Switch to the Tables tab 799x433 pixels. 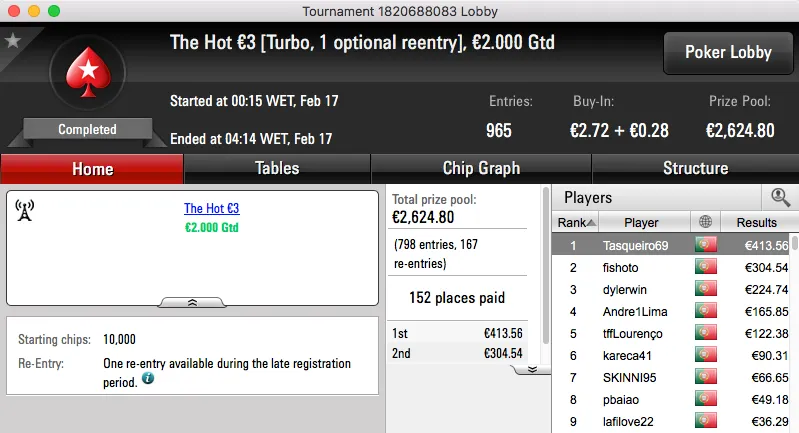point(277,168)
